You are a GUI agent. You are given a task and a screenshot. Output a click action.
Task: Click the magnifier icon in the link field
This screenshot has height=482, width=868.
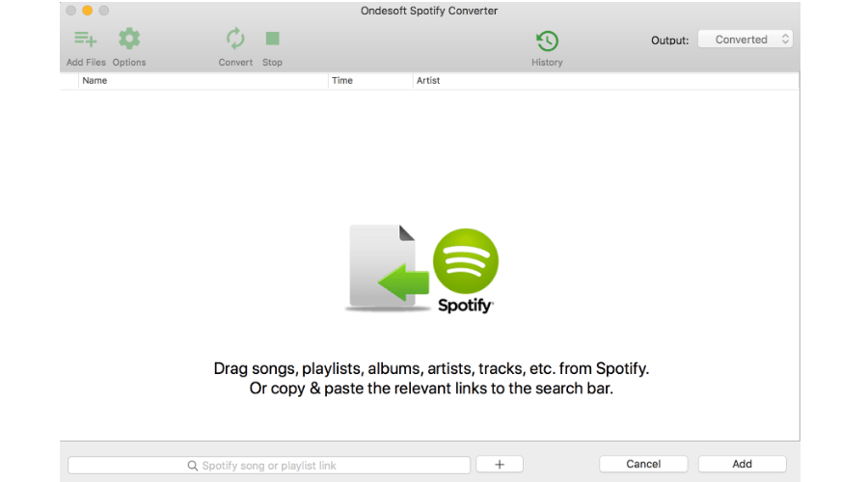[192, 466]
